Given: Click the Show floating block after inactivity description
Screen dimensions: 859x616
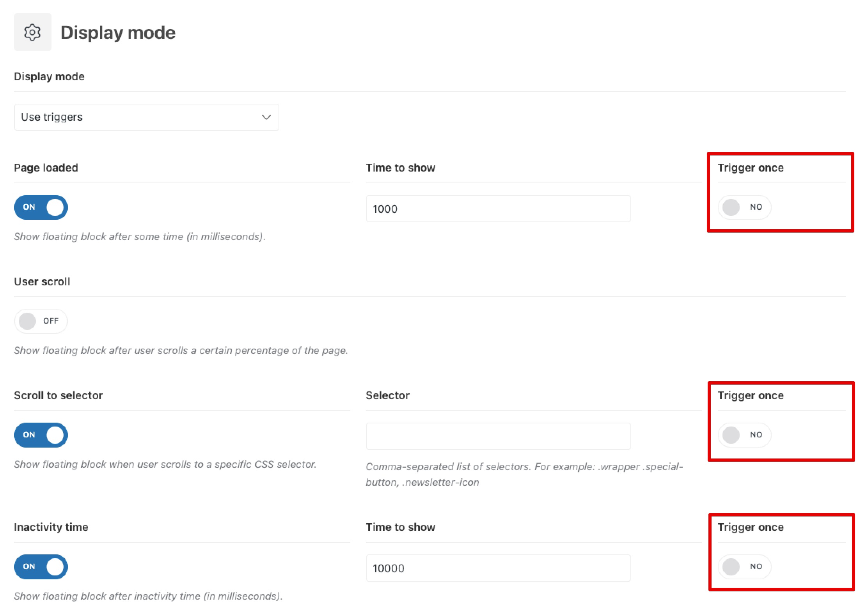Looking at the screenshot, I should pos(148,596).
